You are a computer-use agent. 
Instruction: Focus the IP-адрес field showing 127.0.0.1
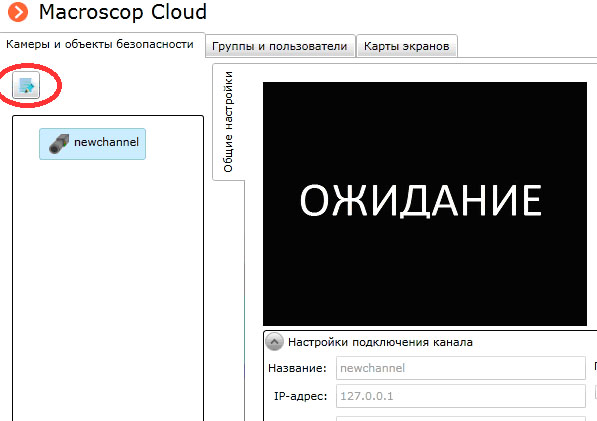(x=461, y=396)
